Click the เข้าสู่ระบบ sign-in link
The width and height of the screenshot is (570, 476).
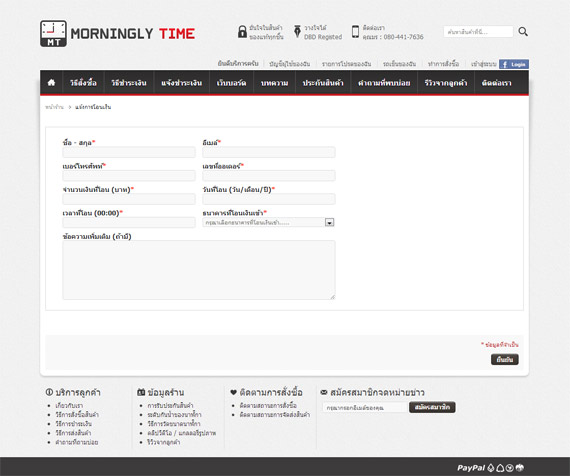tap(483, 64)
